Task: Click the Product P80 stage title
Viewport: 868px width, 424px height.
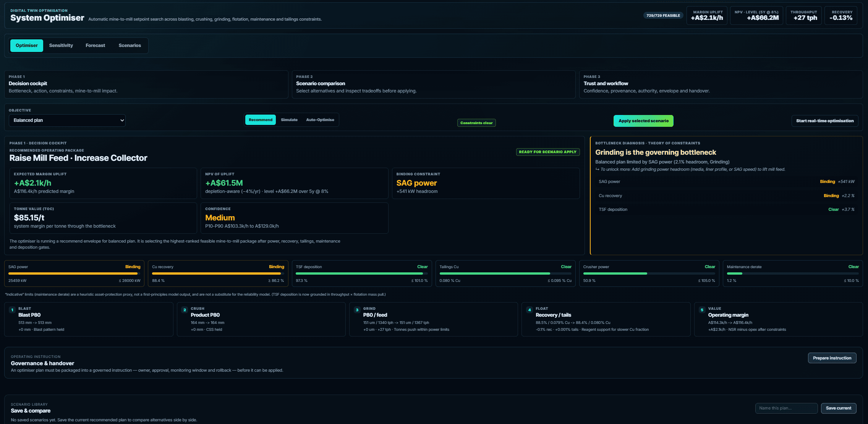Action: tap(205, 315)
